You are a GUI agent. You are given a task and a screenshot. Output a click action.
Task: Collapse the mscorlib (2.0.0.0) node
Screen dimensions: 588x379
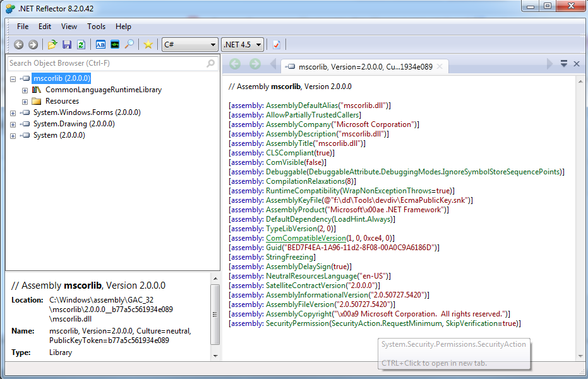point(13,79)
